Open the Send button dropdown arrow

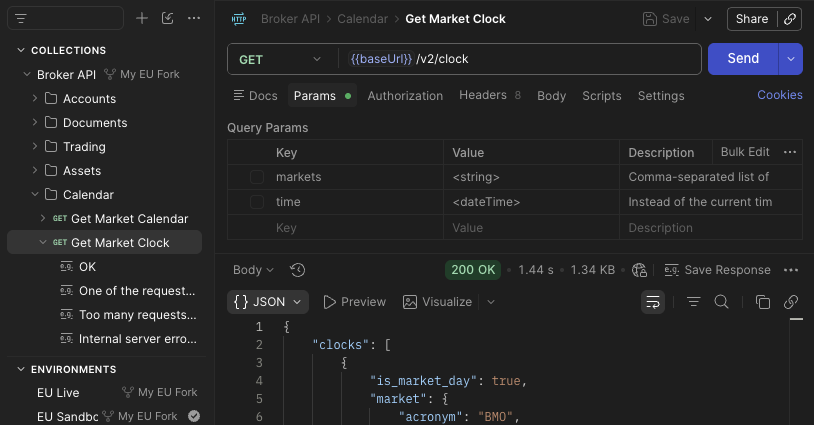click(x=791, y=59)
